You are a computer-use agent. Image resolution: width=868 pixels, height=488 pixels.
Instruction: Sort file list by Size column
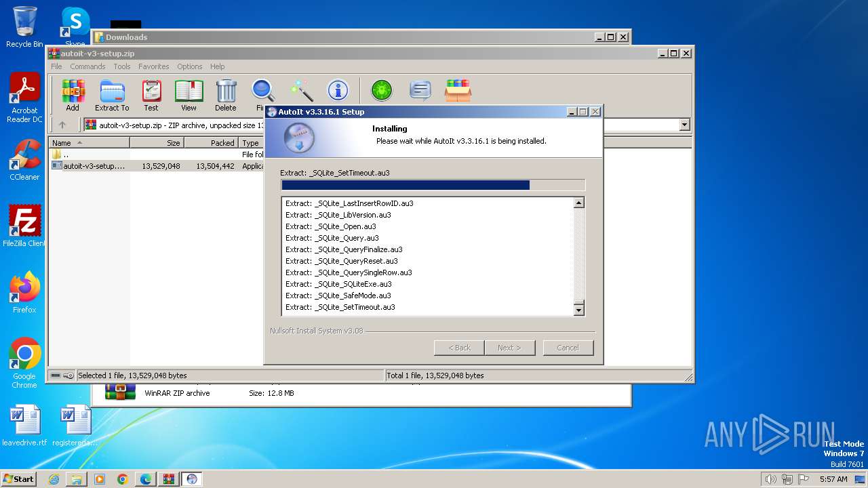(157, 143)
